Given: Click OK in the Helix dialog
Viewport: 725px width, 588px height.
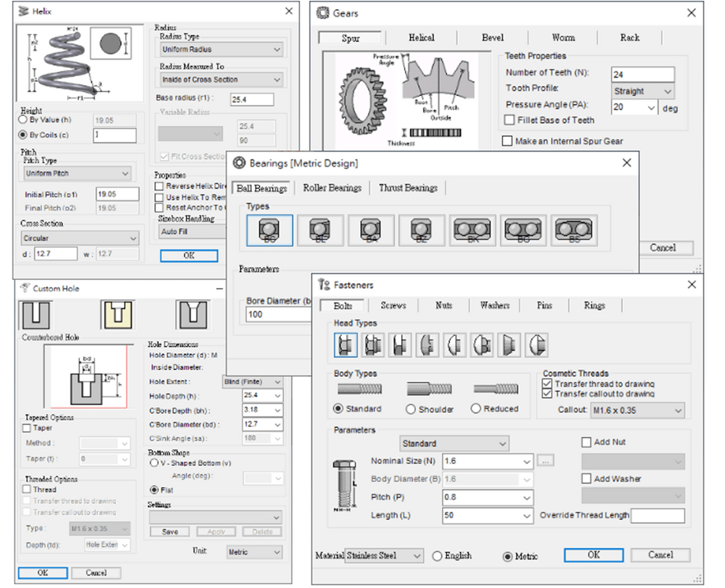Looking at the screenshot, I should pyautogui.click(x=188, y=255).
